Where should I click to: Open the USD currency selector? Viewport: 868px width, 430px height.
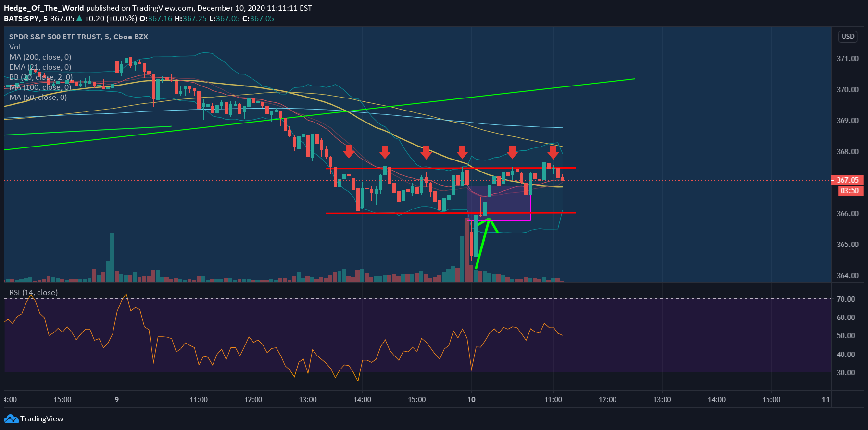(x=848, y=37)
